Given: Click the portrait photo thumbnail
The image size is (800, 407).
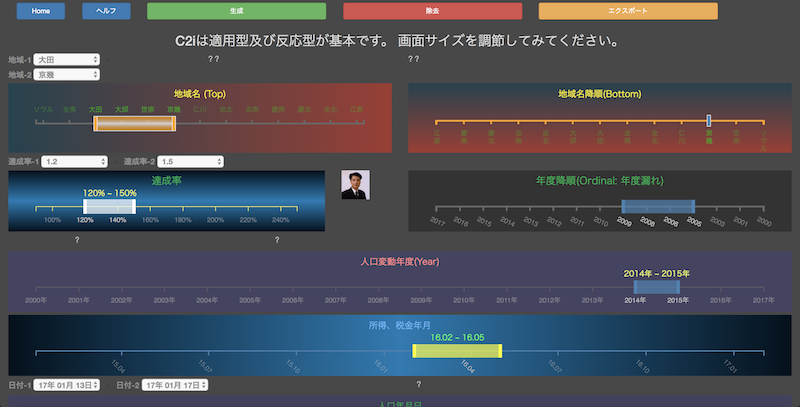Looking at the screenshot, I should tap(355, 185).
